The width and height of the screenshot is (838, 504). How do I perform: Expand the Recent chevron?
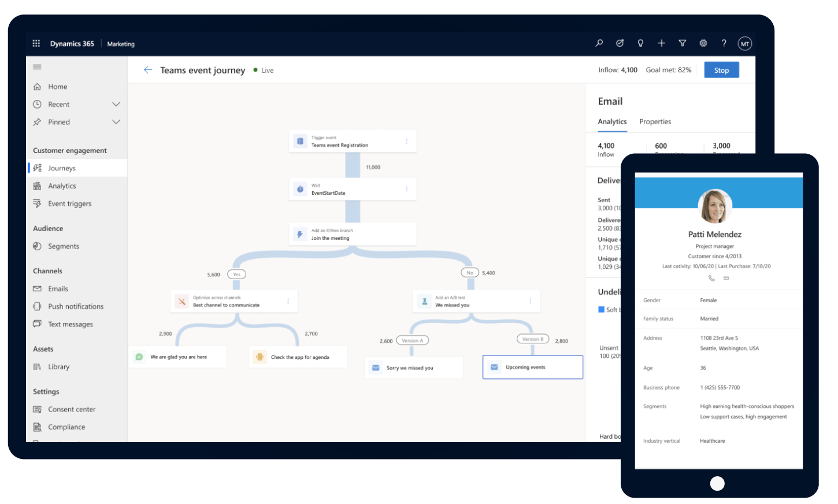point(116,104)
